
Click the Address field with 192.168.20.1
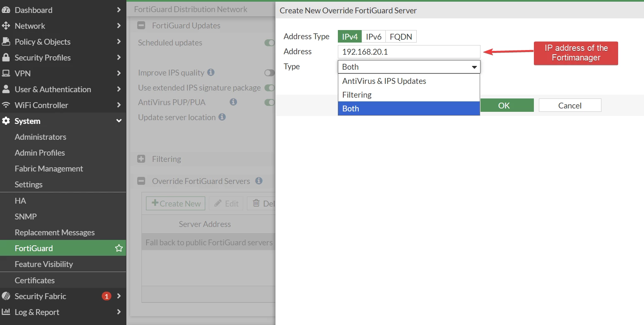coord(409,52)
